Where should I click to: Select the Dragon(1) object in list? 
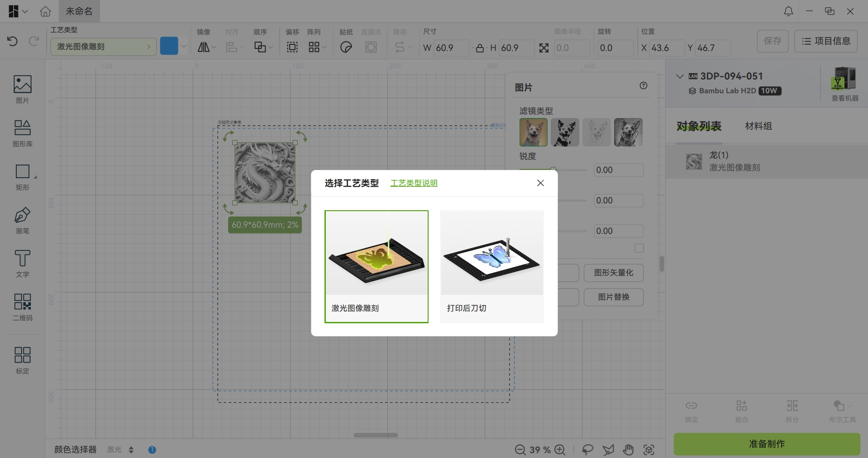(767, 161)
